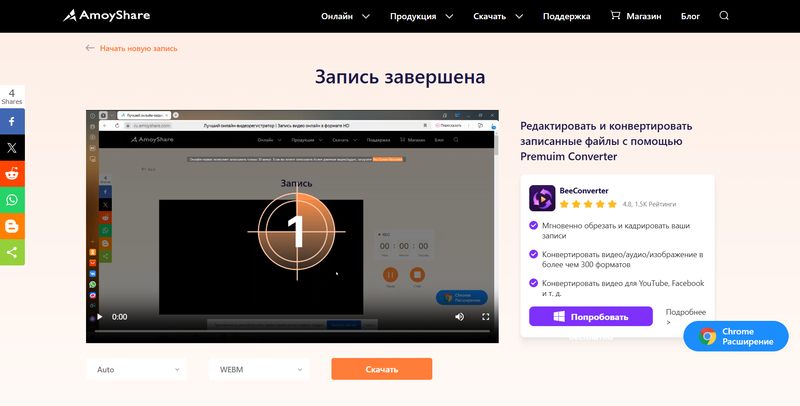Click the purple Попробовать button

pos(591,316)
